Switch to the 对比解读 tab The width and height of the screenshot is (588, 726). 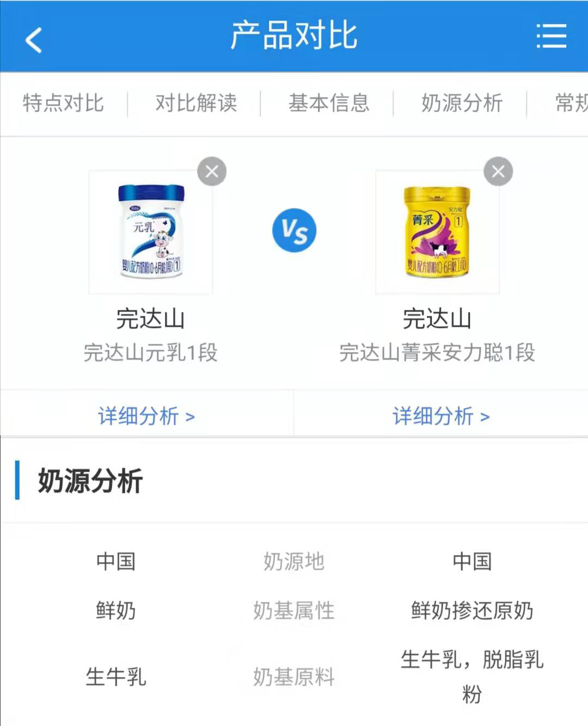[x=196, y=103]
